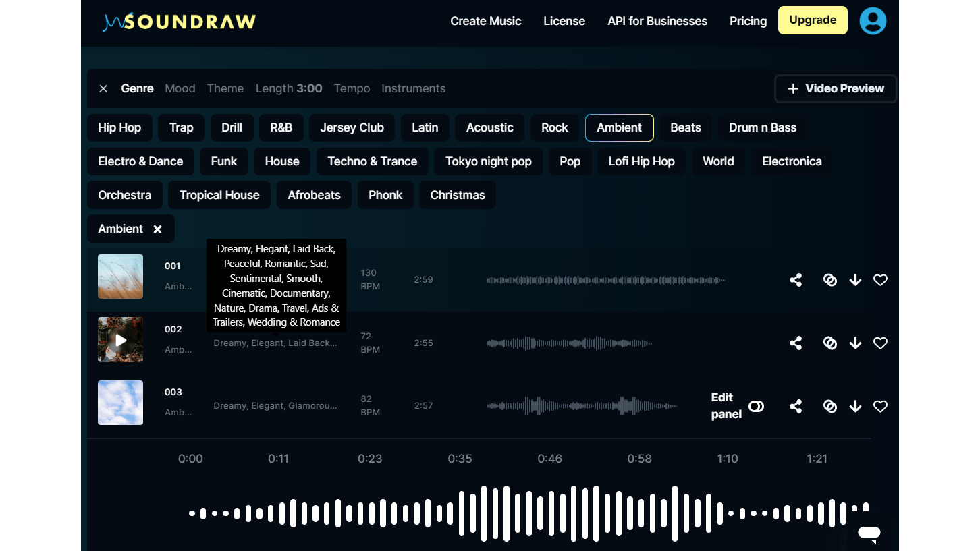980x551 pixels.
Task: Open the user account avatar icon
Action: click(x=873, y=21)
